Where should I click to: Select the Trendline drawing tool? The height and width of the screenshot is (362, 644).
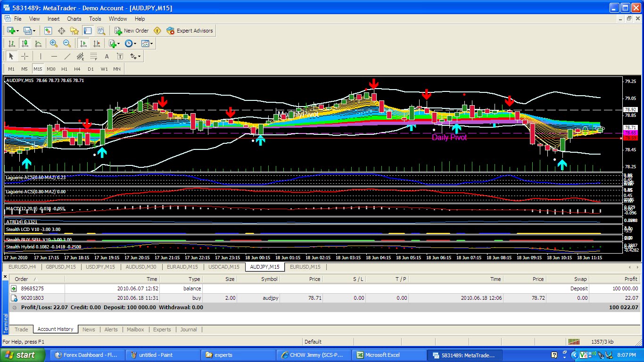[67, 56]
